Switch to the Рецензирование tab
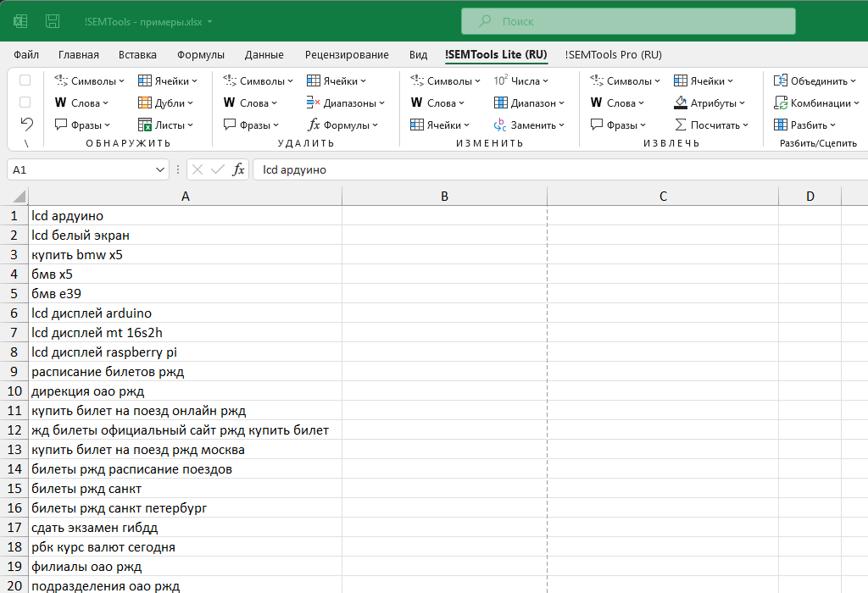 click(347, 55)
